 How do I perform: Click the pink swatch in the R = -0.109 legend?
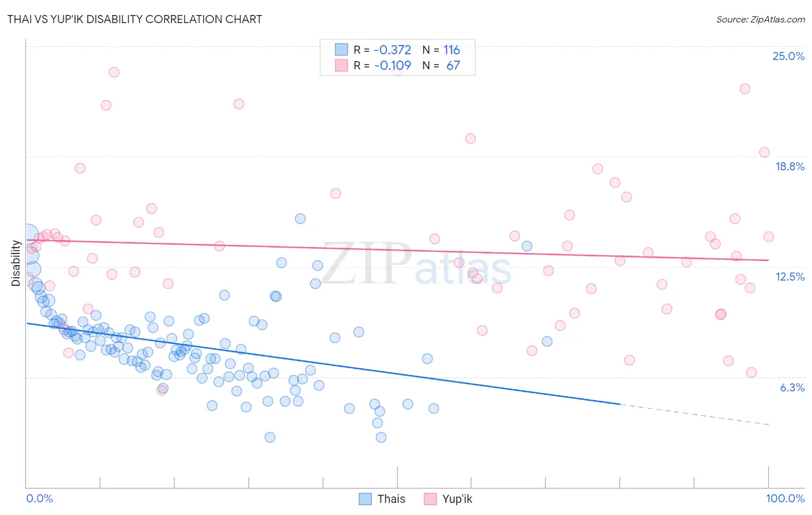(341, 65)
